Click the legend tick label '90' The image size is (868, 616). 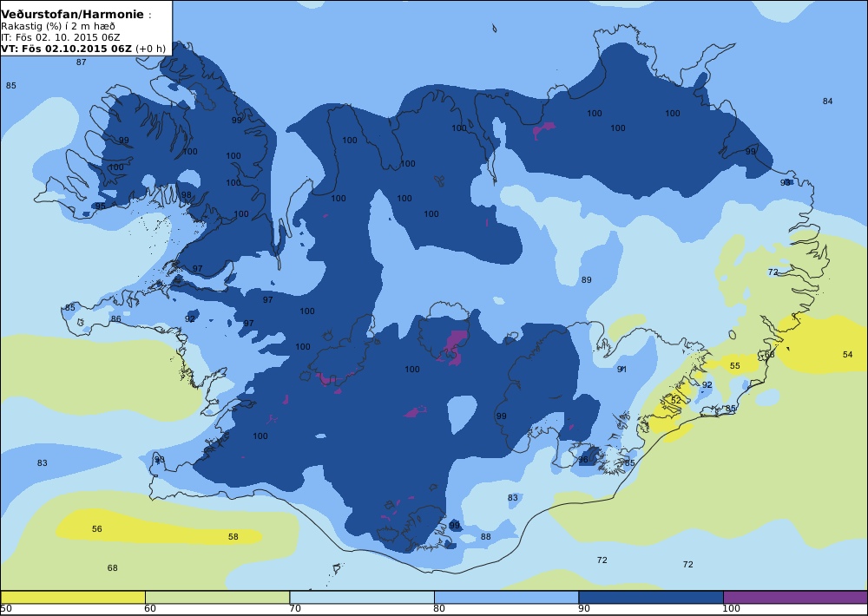584,609
